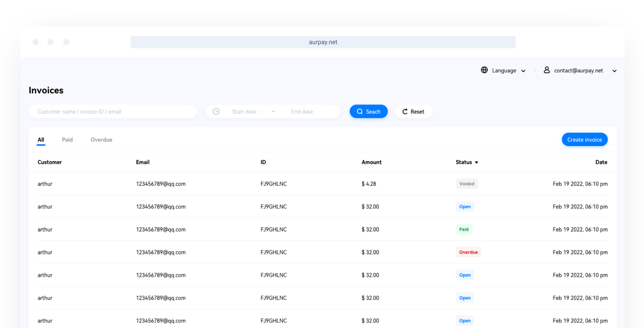Image resolution: width=644 pixels, height=328 pixels.
Task: Click the magnifier icon in Search button
Action: click(360, 111)
